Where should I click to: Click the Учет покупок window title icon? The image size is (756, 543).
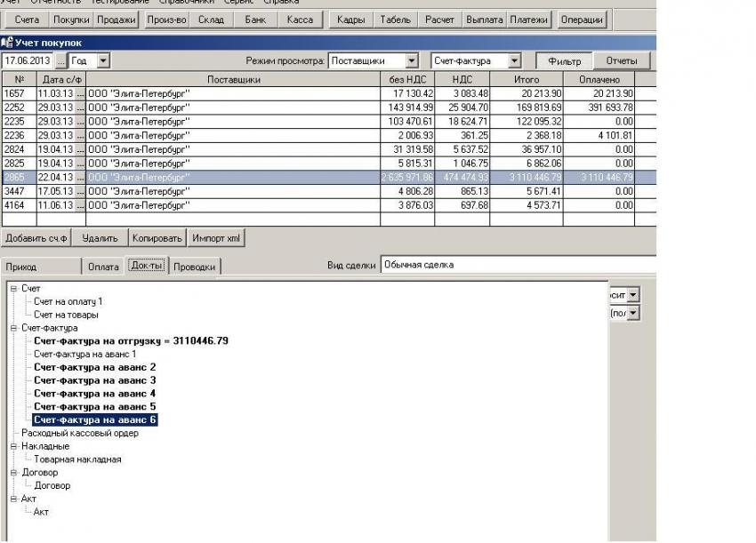click(x=7, y=43)
